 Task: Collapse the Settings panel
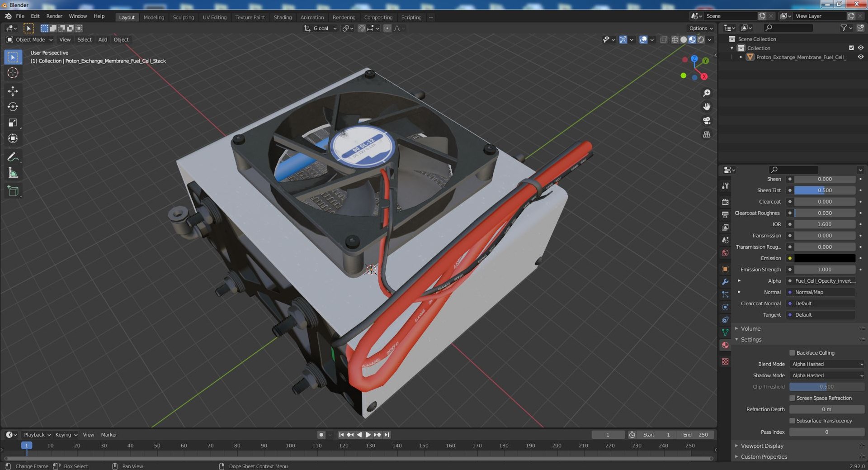(x=750, y=340)
